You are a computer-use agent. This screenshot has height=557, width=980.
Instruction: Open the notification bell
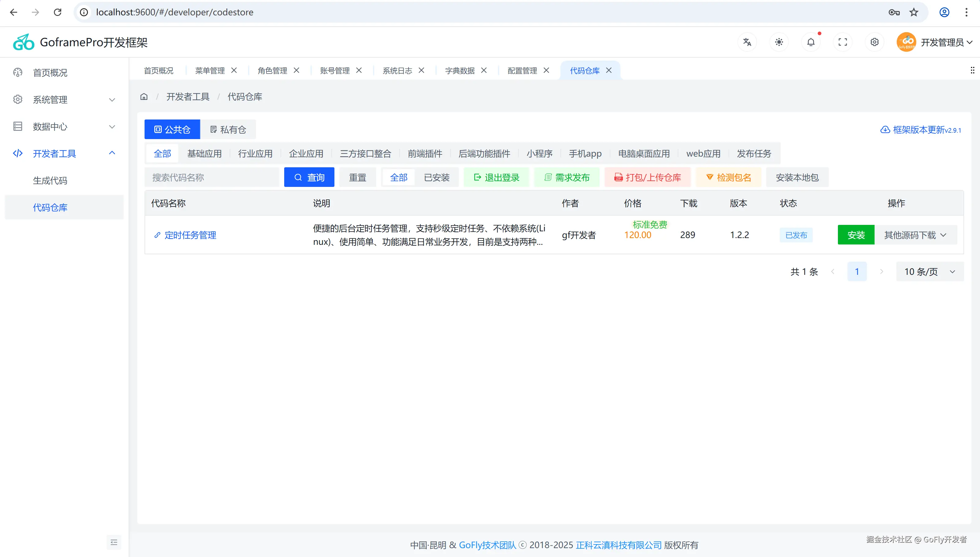click(811, 42)
